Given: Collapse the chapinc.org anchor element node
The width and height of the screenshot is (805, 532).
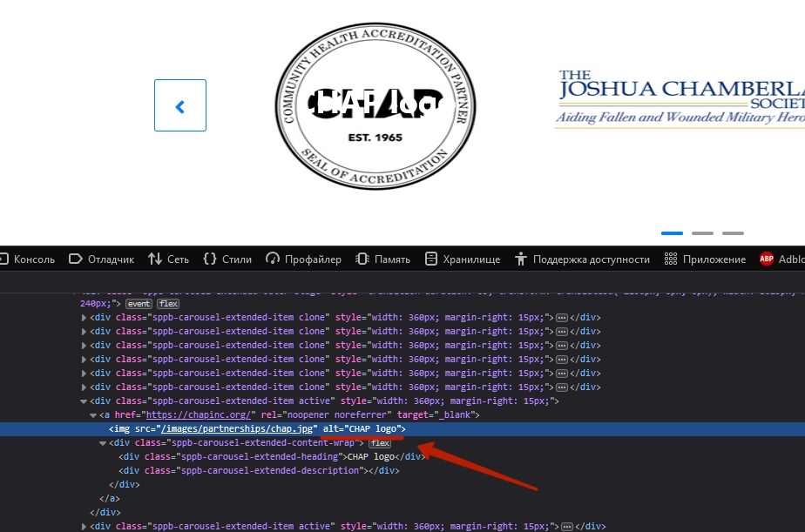Looking at the screenshot, I should pyautogui.click(x=94, y=415).
